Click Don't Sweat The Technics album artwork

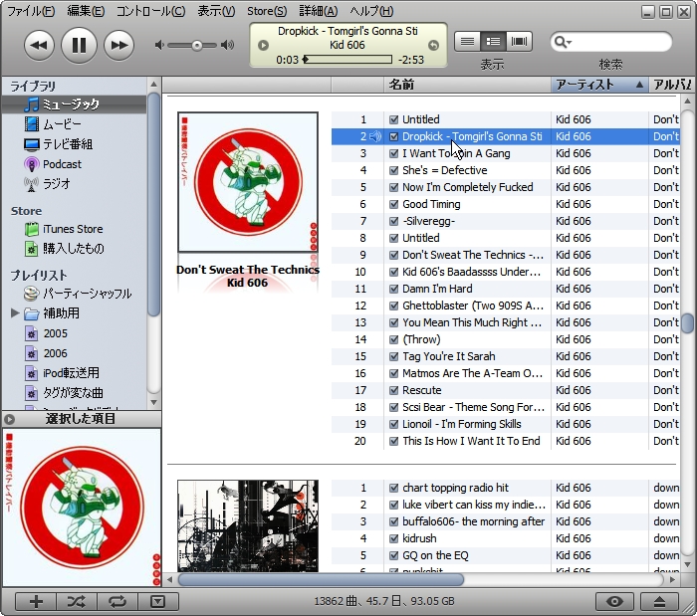[x=248, y=182]
